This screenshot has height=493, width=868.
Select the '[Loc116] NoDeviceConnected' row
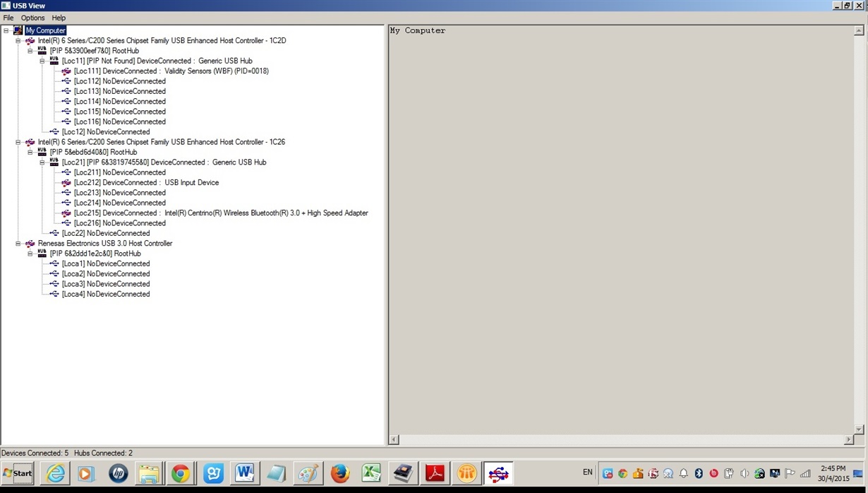click(x=120, y=121)
